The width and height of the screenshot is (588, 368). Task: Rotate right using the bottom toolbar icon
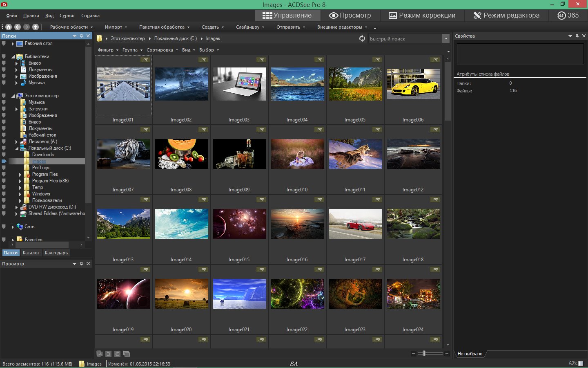117,354
